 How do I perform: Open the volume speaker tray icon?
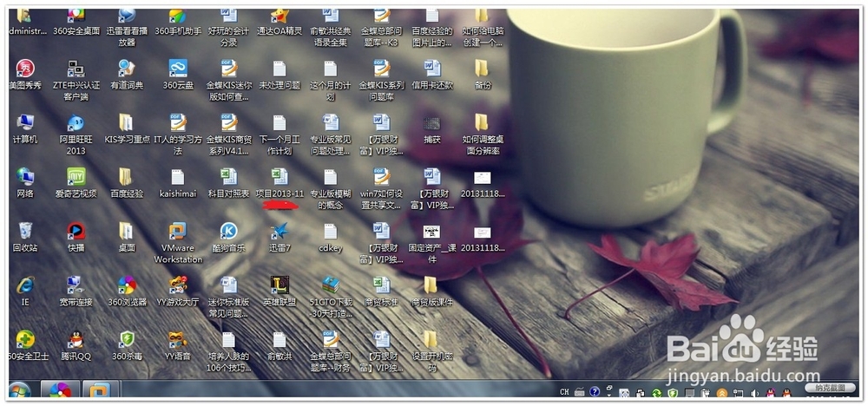(754, 393)
